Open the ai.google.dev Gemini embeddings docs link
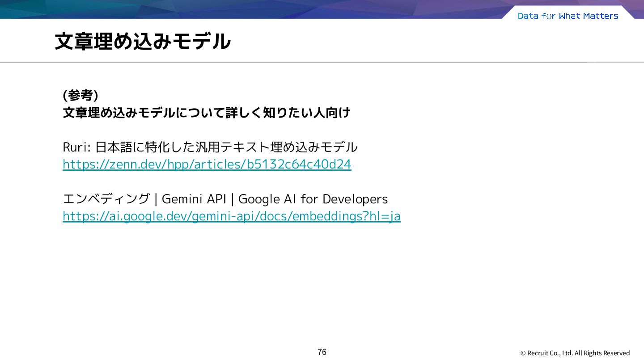The height and width of the screenshot is (362, 644). click(x=232, y=216)
